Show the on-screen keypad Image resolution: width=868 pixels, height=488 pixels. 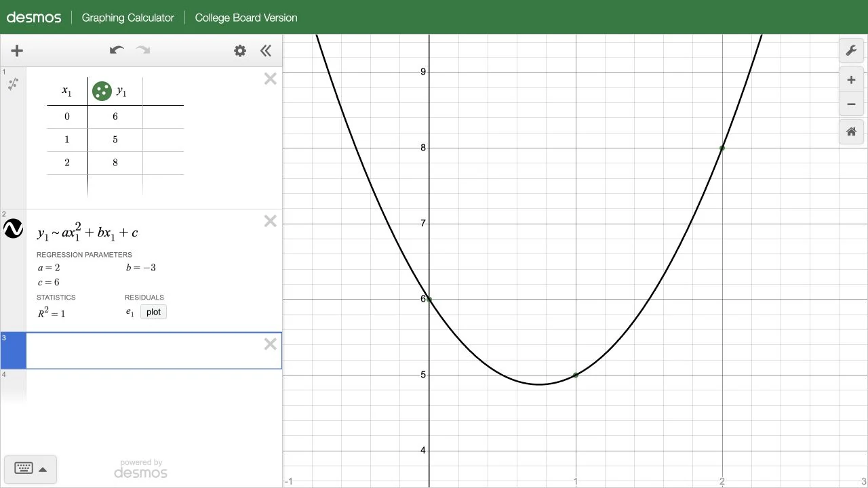[31, 468]
